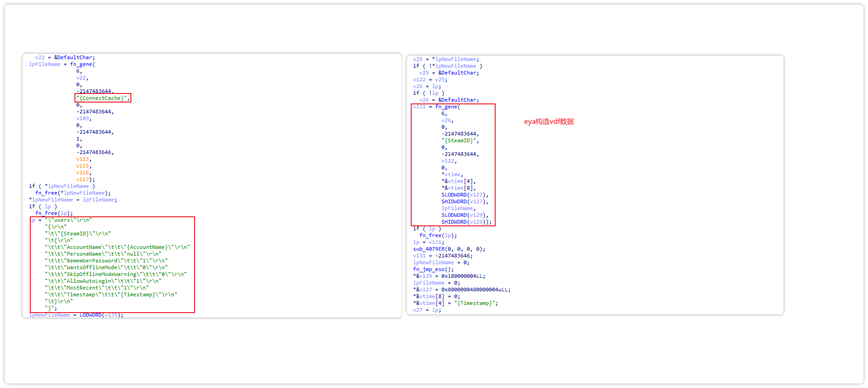Select the MostRecent string line

point(96,288)
